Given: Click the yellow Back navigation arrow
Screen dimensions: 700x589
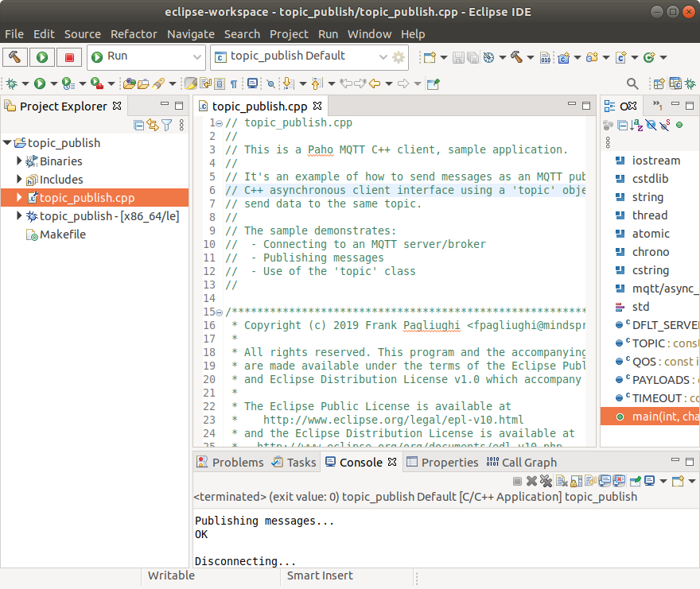Looking at the screenshot, I should click(375, 83).
